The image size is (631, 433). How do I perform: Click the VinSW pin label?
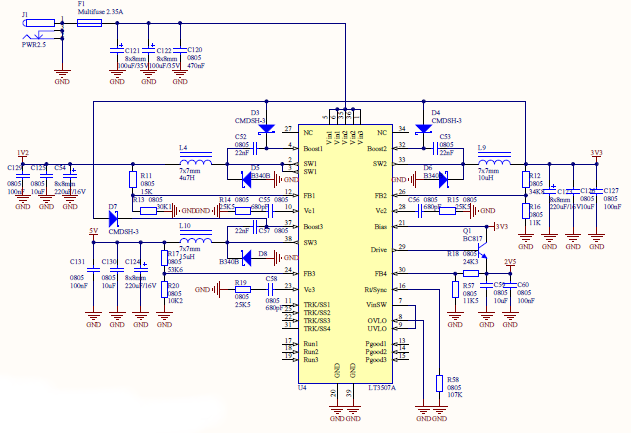[x=376, y=305]
